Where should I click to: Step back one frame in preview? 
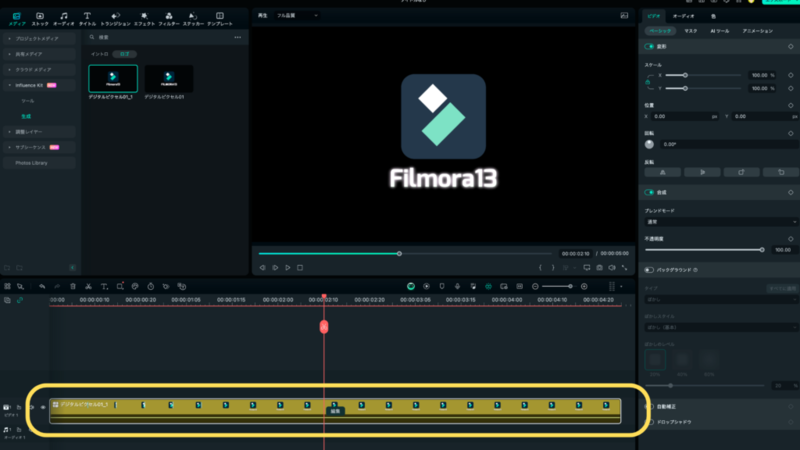pos(262,267)
